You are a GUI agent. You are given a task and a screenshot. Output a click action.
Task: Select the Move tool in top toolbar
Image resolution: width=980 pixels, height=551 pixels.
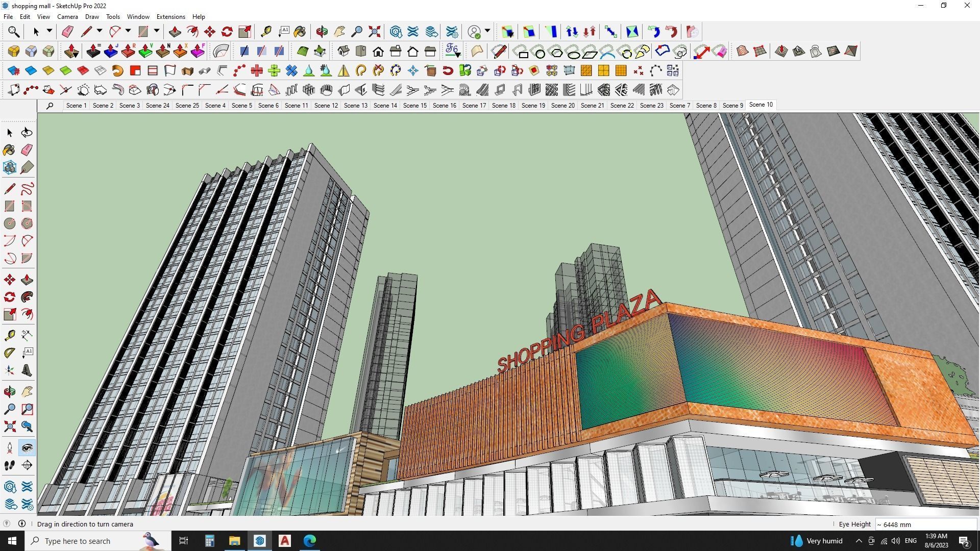[x=210, y=32]
